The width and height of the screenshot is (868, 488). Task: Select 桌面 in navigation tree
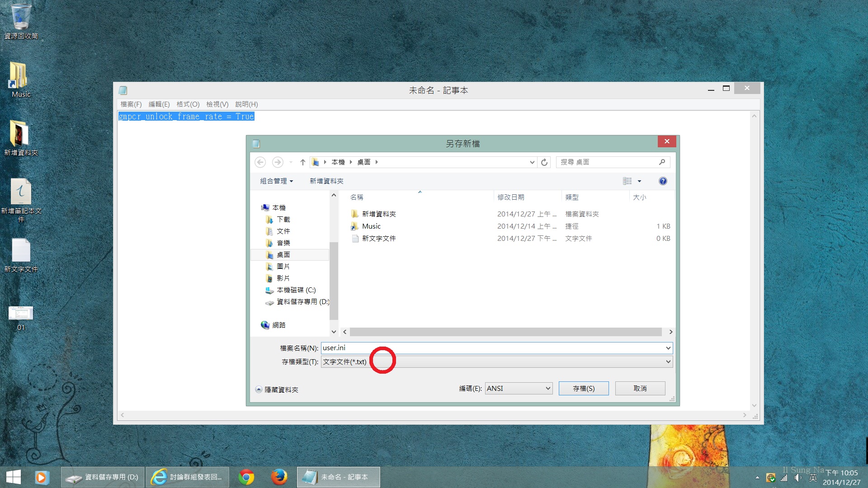click(289, 255)
